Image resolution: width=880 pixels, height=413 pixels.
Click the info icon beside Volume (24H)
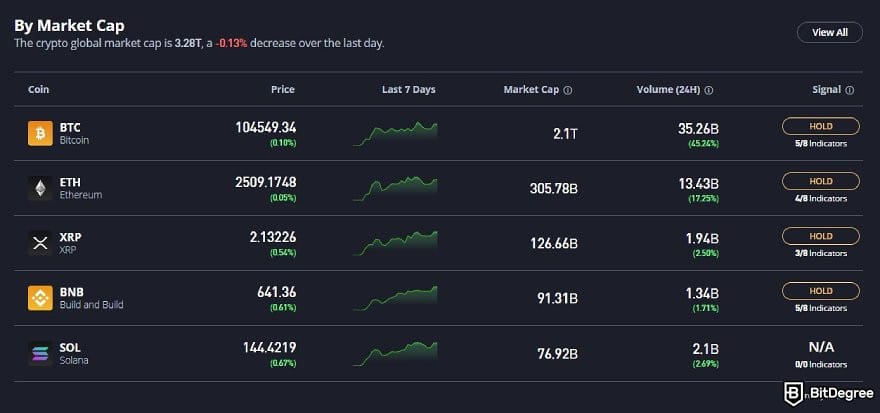click(709, 90)
